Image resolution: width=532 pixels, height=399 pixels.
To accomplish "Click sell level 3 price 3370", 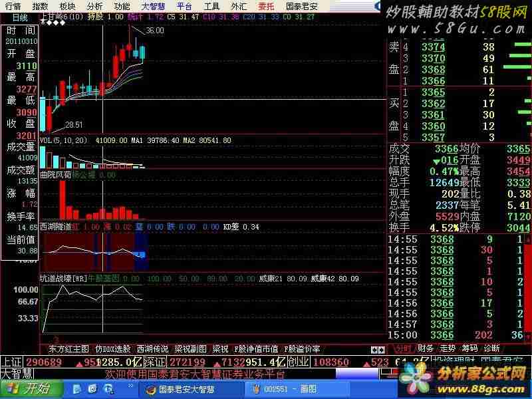I will pyautogui.click(x=434, y=59).
